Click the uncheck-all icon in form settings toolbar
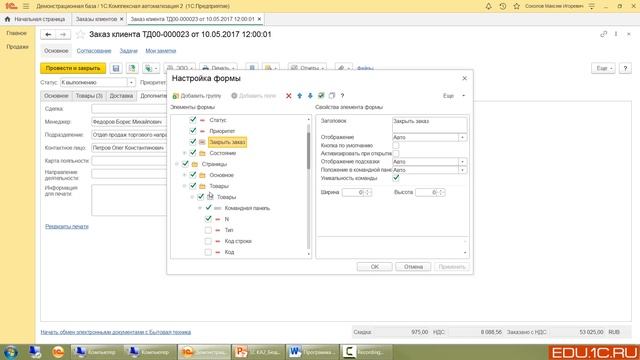The width and height of the screenshot is (640, 360). (x=331, y=96)
